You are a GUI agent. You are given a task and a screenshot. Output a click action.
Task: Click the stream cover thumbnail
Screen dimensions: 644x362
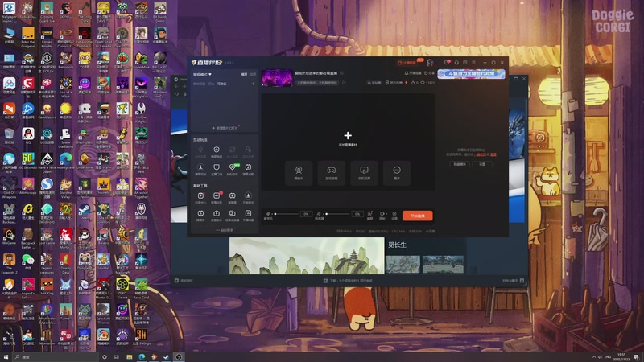[277, 78]
